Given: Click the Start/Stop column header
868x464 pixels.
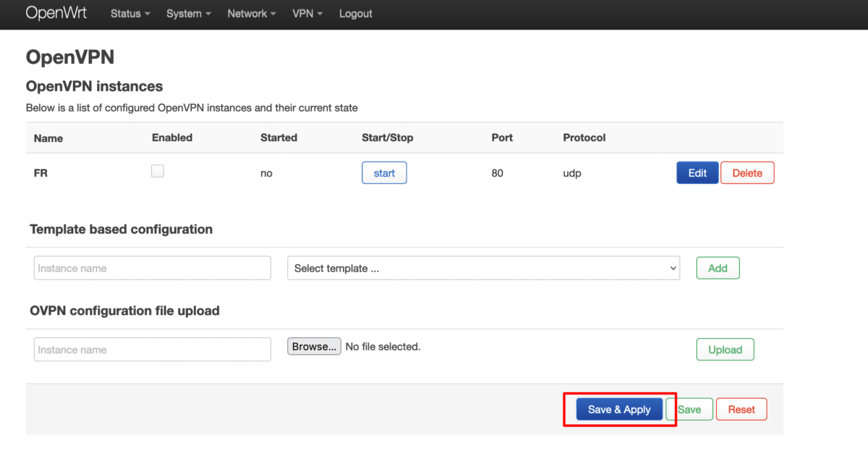Looking at the screenshot, I should point(388,138).
